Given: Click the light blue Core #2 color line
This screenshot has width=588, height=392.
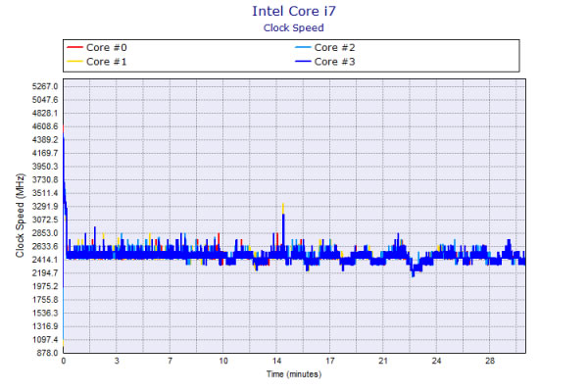Looking at the screenshot, I should point(303,48).
